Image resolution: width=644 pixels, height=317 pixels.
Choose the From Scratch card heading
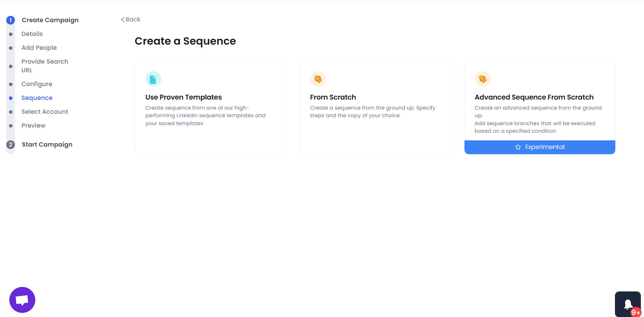click(333, 97)
